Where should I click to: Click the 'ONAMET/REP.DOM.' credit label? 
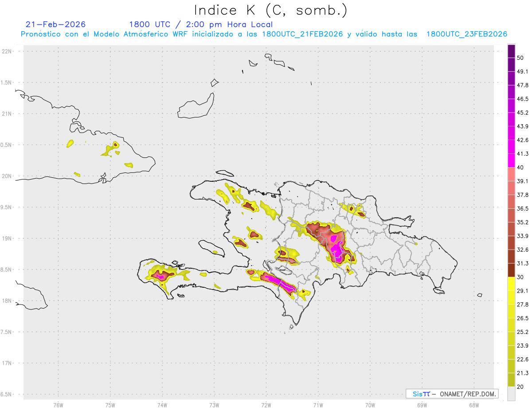pyautogui.click(x=467, y=394)
